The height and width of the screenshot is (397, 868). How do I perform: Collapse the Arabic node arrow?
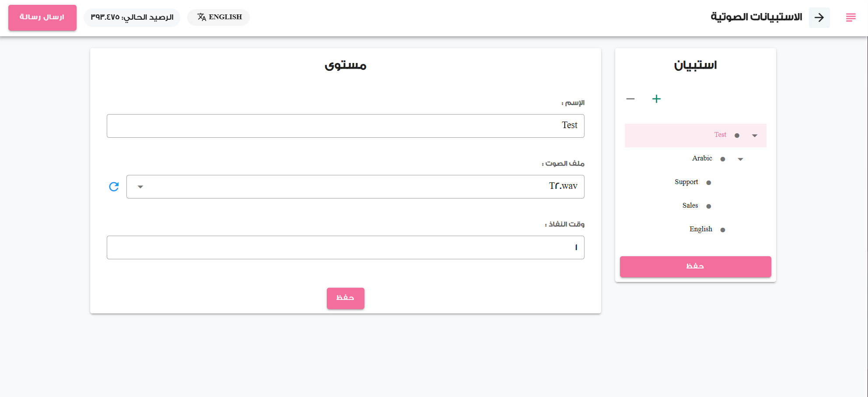tap(740, 159)
